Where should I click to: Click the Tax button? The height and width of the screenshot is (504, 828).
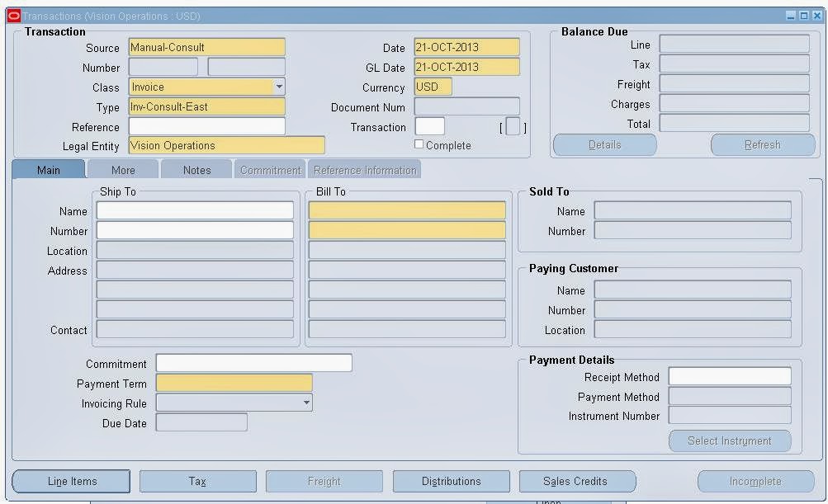tap(197, 481)
